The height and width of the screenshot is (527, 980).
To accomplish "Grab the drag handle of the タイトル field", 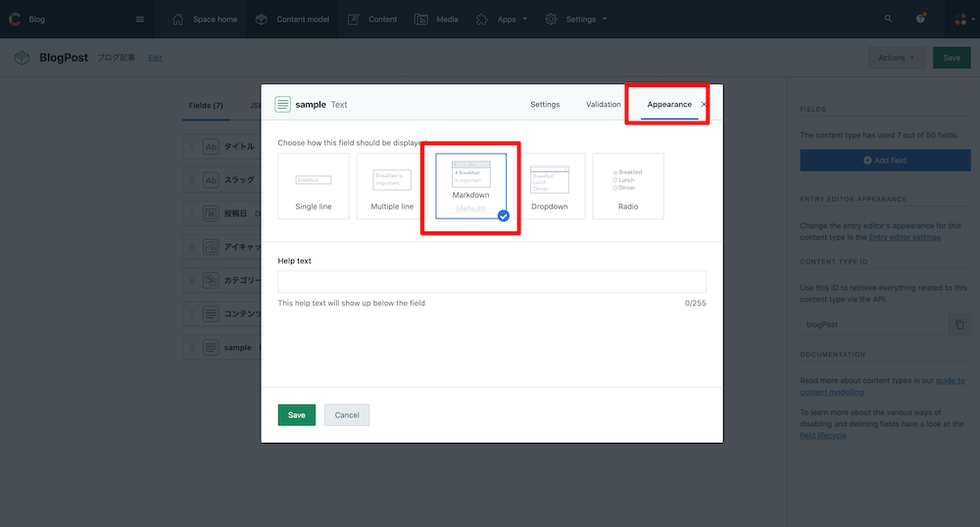I will [192, 147].
